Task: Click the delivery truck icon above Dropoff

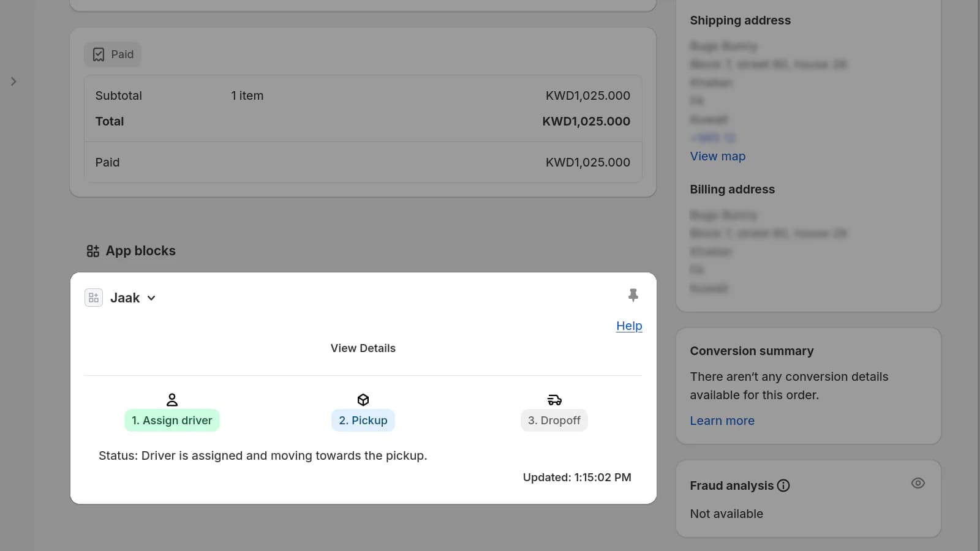Action: (554, 400)
